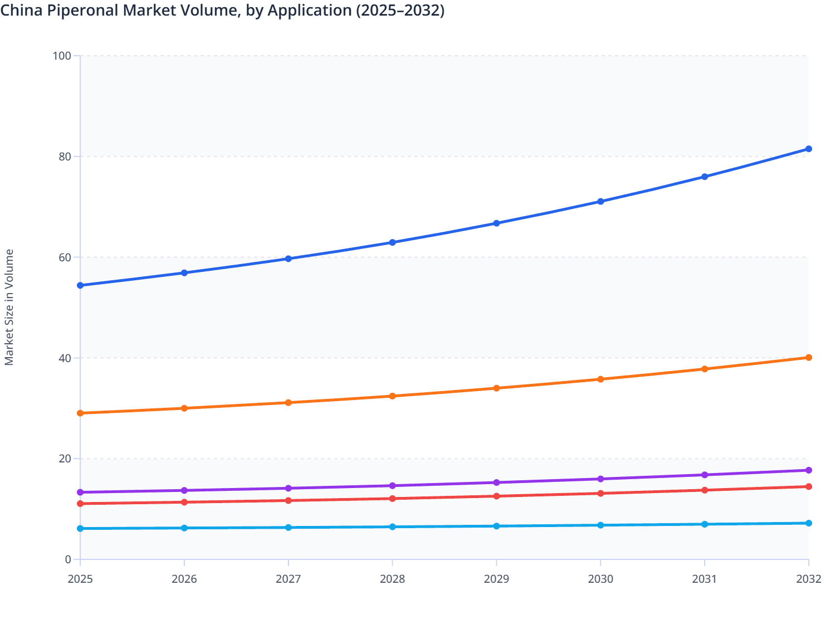Screen dimensions: 840x624
Task: Select the dark blue line's 2025 point
Action: (80, 285)
